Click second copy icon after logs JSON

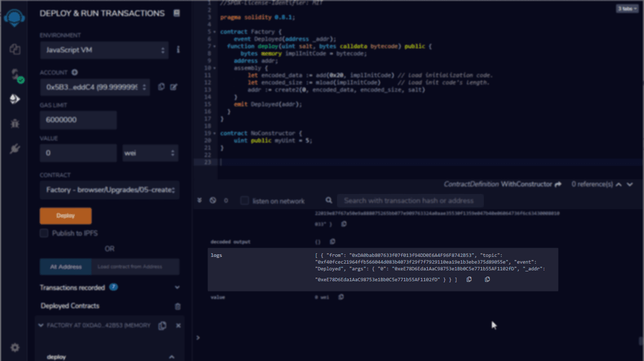click(487, 280)
